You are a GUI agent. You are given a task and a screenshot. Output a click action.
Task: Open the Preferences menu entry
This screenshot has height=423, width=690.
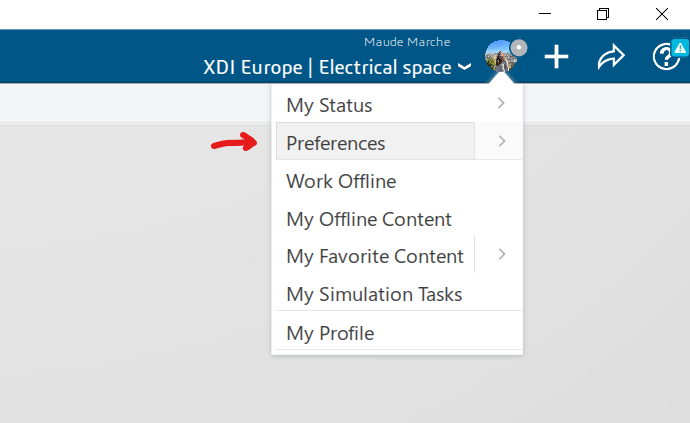point(336,143)
